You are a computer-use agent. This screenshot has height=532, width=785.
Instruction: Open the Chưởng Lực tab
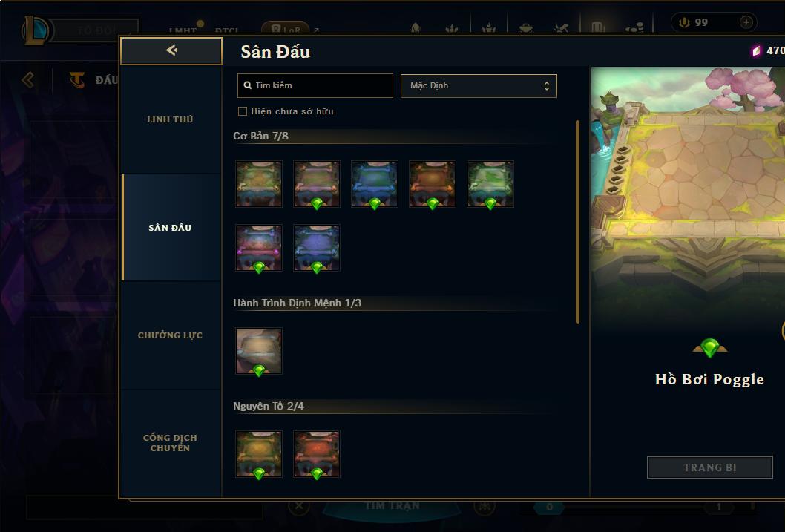(170, 335)
